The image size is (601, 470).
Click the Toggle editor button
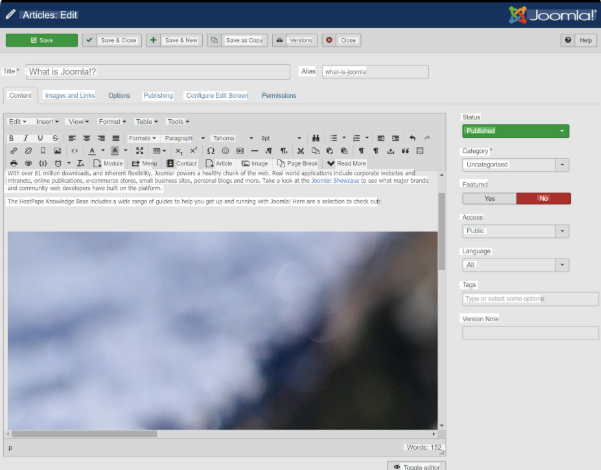[417, 466]
